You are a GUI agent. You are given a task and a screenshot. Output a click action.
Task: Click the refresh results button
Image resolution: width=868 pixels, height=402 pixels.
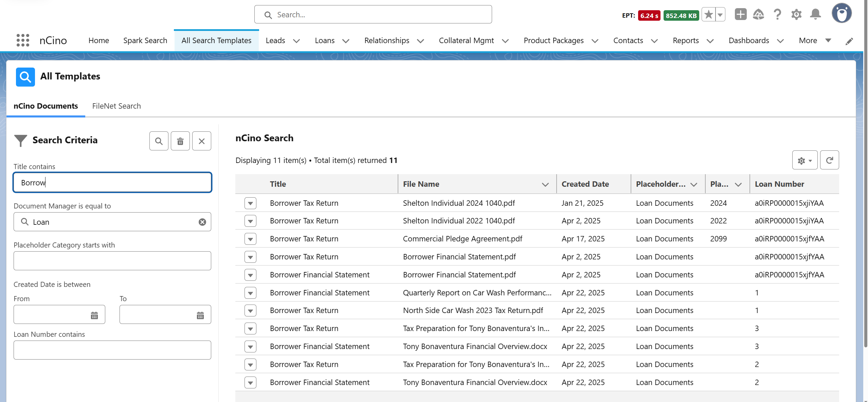tap(829, 160)
